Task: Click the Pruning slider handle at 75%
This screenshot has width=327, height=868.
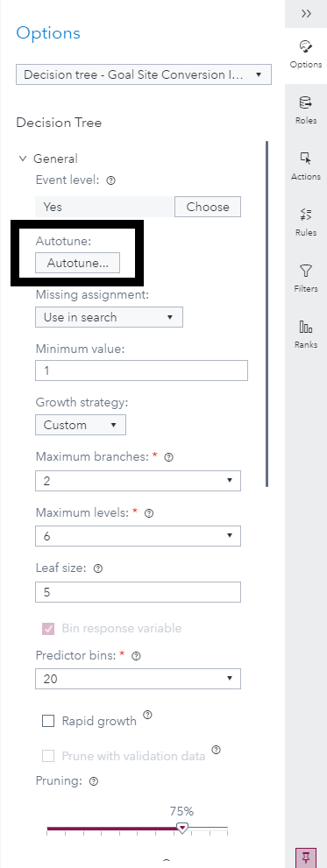Action: (x=181, y=828)
